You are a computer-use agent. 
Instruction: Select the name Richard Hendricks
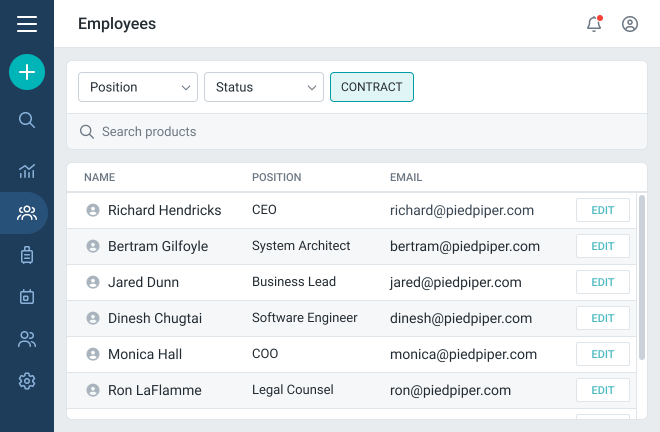pos(165,210)
